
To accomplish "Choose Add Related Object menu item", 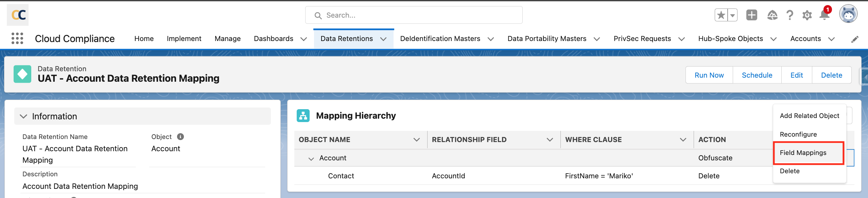I will point(809,116).
